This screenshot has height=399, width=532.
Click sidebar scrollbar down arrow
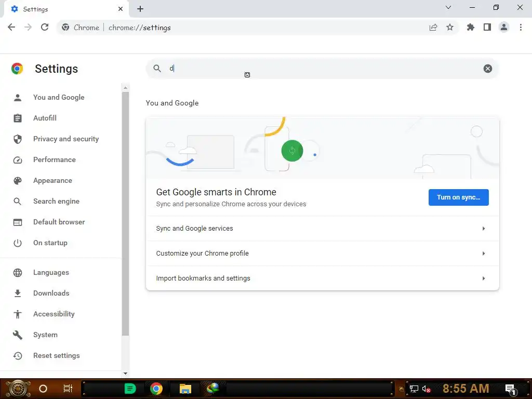(126, 374)
